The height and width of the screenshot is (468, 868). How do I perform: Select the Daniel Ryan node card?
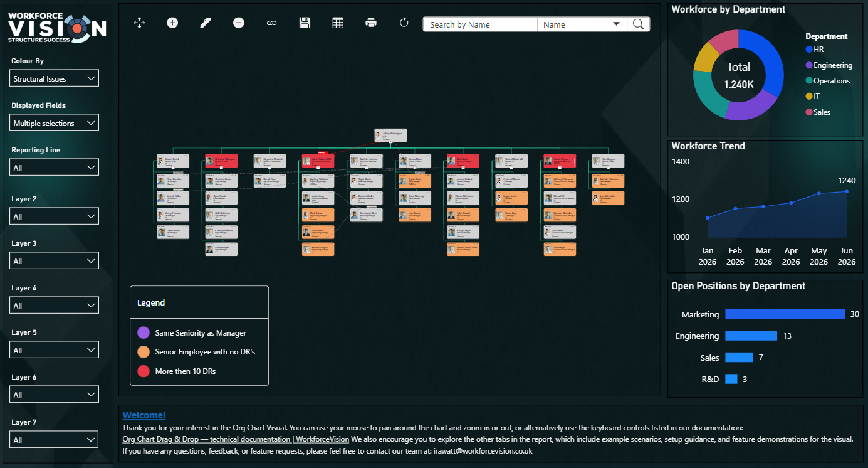(269, 181)
